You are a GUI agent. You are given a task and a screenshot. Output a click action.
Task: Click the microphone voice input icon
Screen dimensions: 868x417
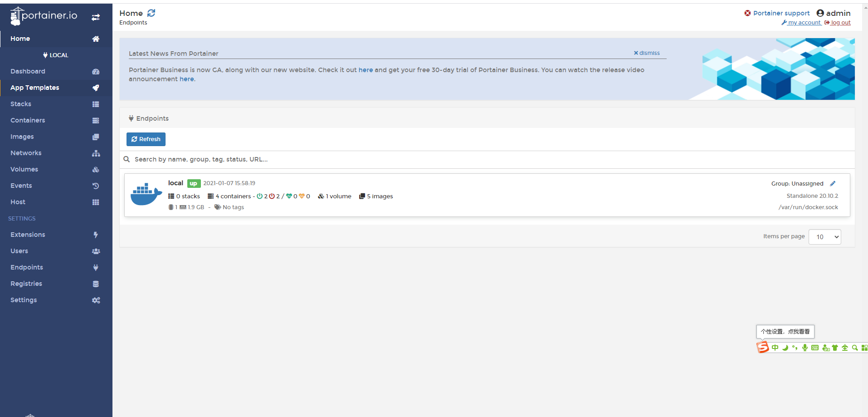coord(805,348)
